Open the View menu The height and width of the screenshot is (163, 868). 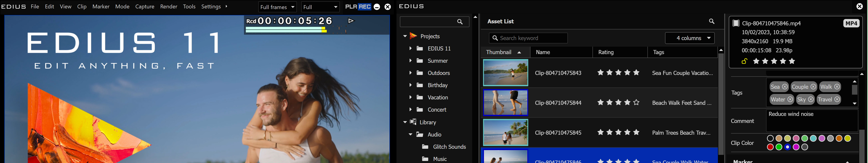pos(66,7)
